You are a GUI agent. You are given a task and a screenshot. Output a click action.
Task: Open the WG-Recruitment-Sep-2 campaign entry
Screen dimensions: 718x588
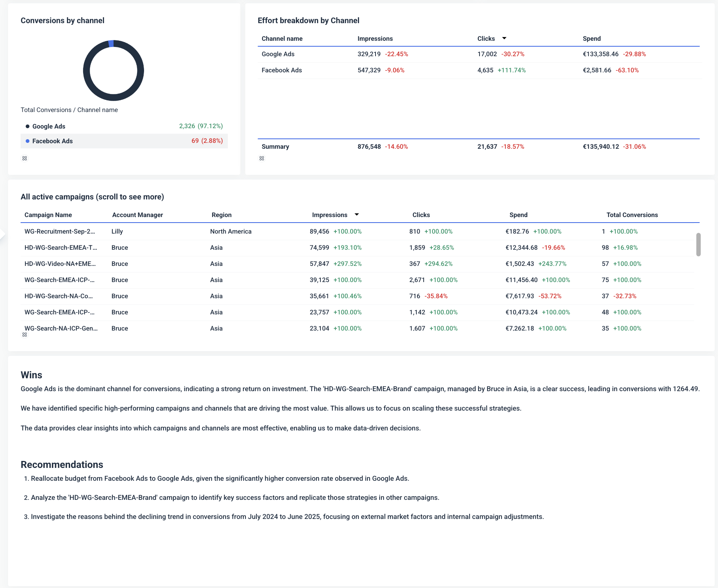coord(60,231)
